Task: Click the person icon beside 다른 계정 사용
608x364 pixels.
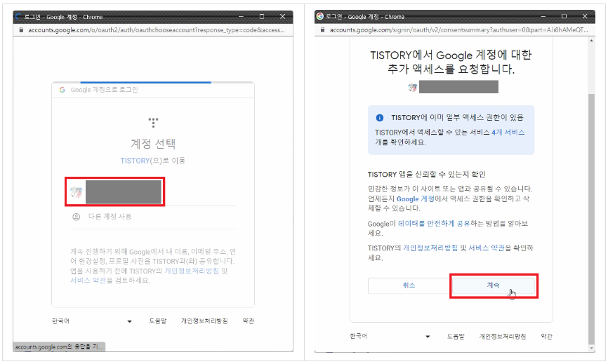Action: pos(77,217)
